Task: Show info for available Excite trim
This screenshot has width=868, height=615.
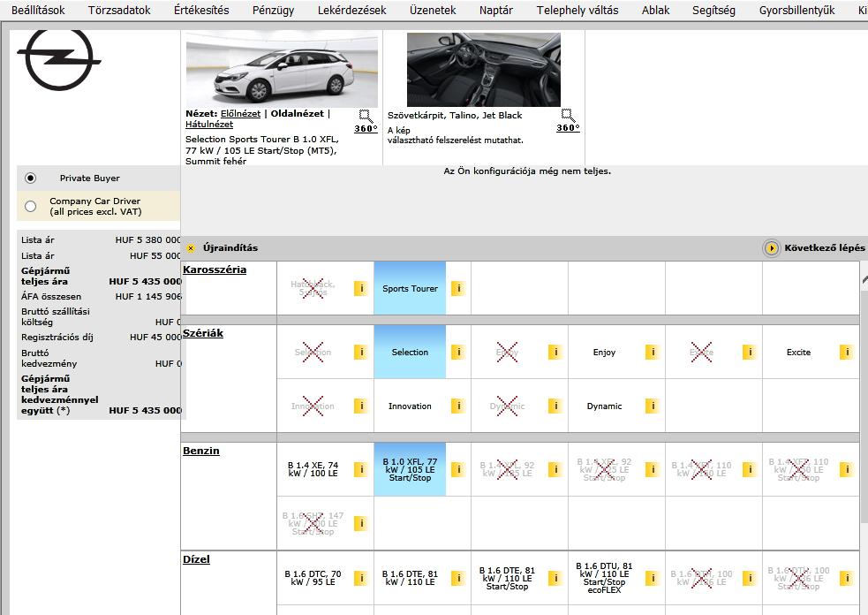Action: click(847, 352)
